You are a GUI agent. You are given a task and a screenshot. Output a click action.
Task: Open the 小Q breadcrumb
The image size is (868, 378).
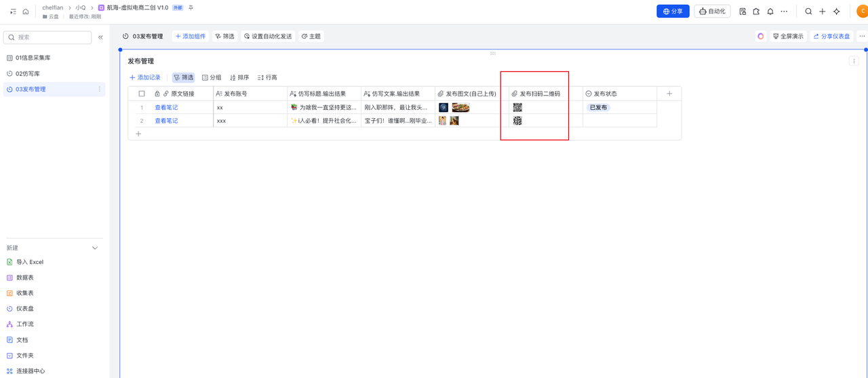tap(81, 8)
